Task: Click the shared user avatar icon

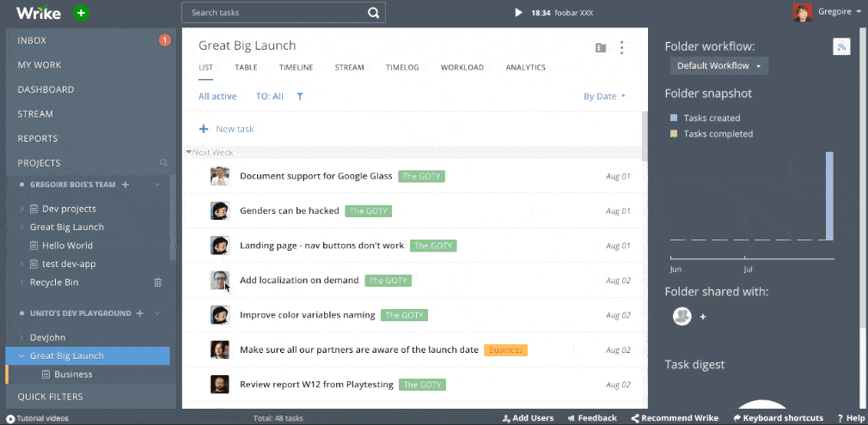Action: (x=682, y=316)
